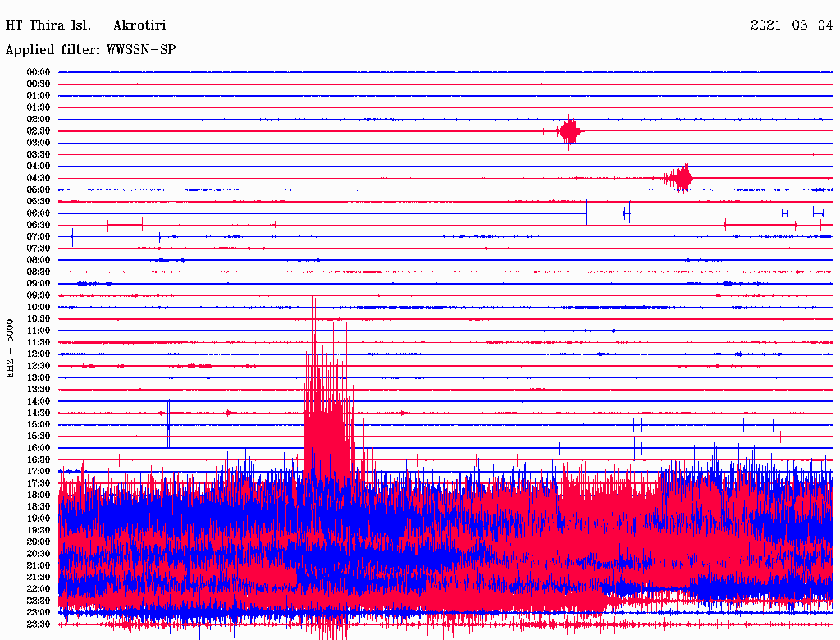Click the 22:00 time label
Screen dimensions: 840x640
(39, 589)
